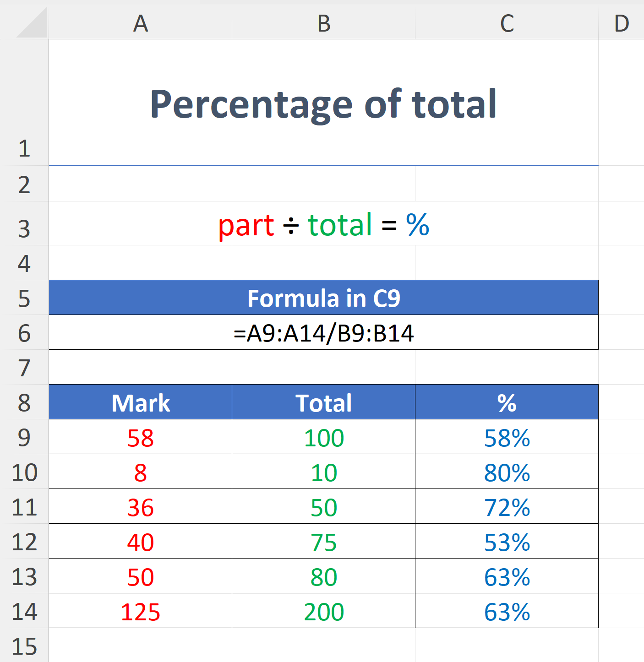Viewport: 644px width, 662px height.
Task: Select the cell containing =A9:A14/B9:B14
Action: (323, 333)
